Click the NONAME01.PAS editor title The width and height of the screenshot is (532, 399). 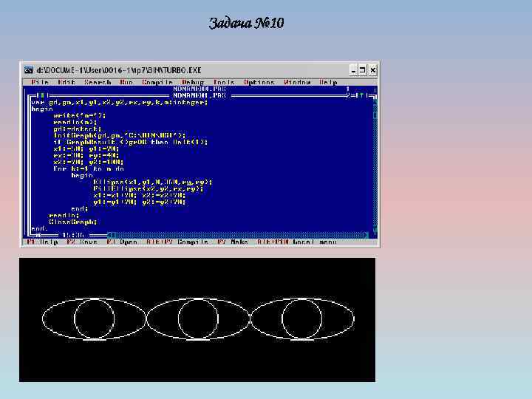click(x=199, y=95)
